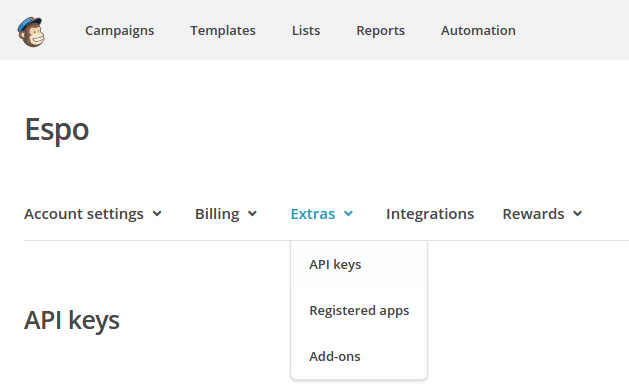Go to Templates in top navigation
This screenshot has height=388, width=629.
223,30
